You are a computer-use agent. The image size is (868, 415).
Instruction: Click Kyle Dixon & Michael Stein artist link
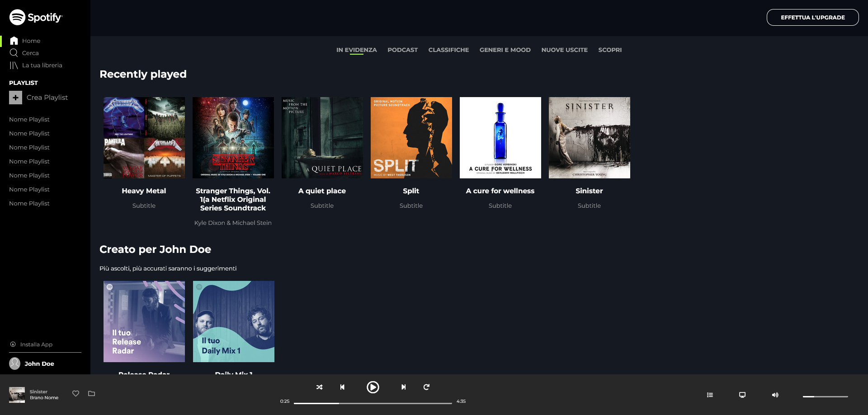[x=233, y=223]
